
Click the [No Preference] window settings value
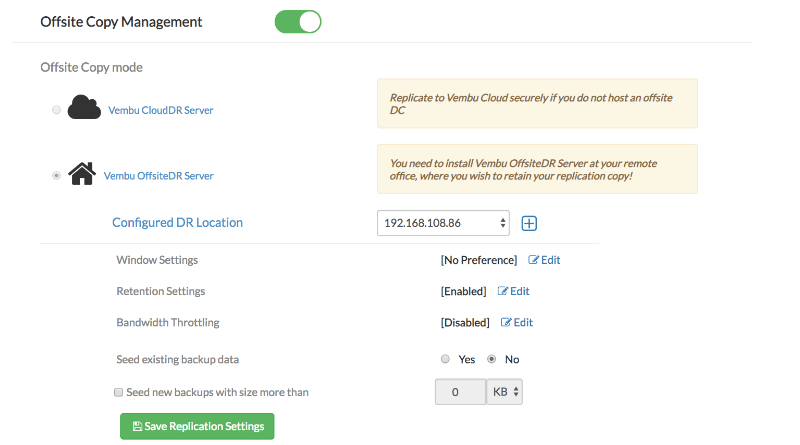479,260
